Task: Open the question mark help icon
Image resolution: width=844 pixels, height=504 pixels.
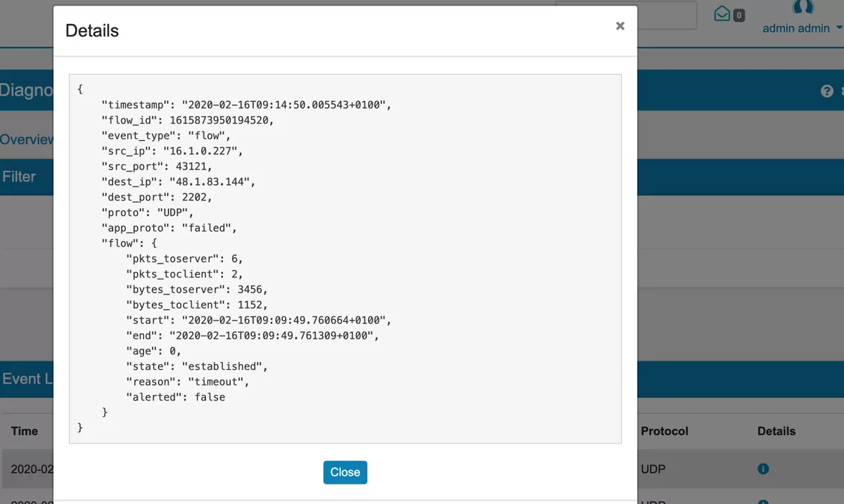Action: coord(826,91)
